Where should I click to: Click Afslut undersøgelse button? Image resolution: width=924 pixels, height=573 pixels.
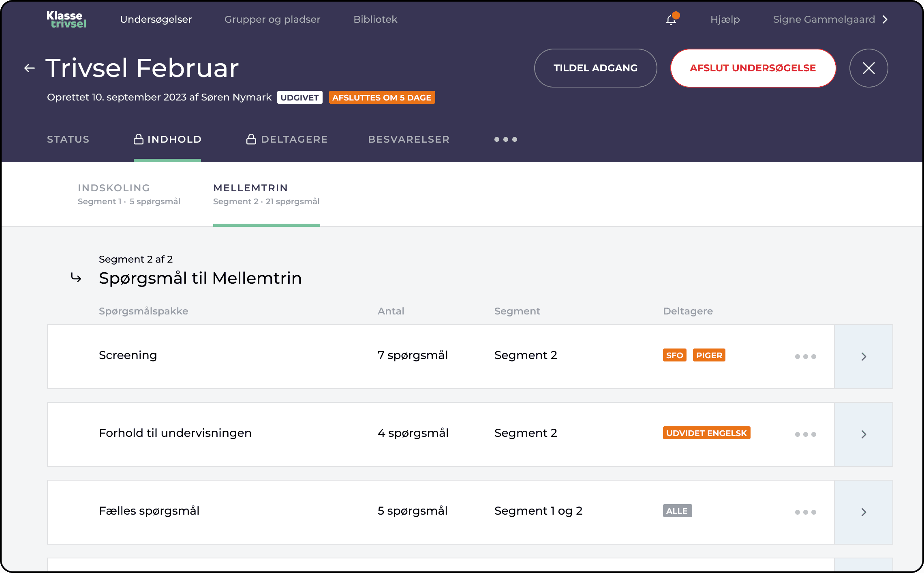(753, 68)
